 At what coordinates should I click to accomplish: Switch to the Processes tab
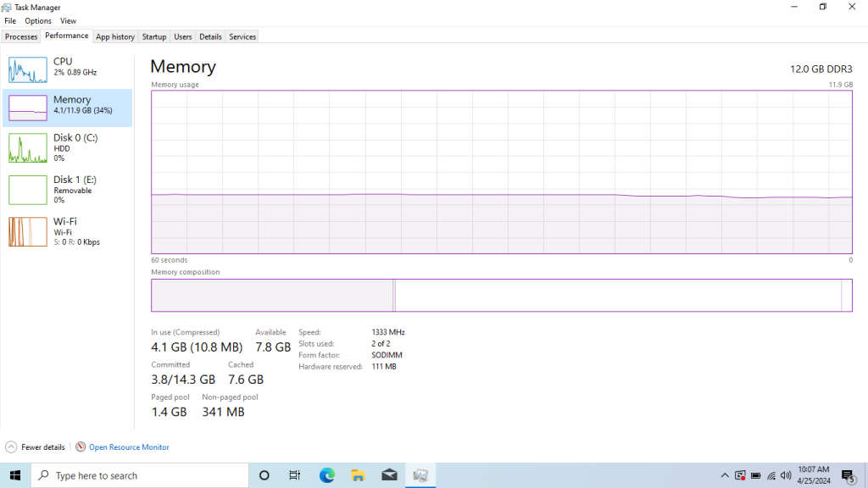(x=20, y=36)
